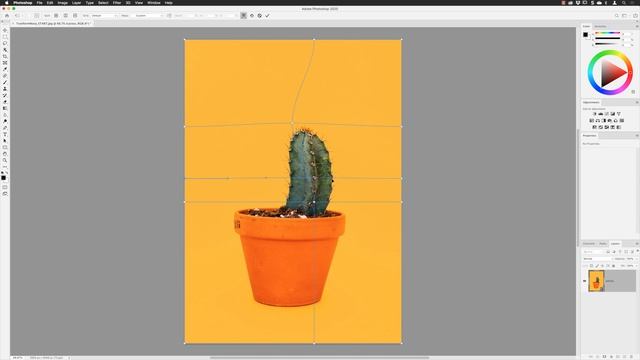This screenshot has width=640, height=360.
Task: Add a Brightness/Contrast adjustment
Action: [594, 114]
